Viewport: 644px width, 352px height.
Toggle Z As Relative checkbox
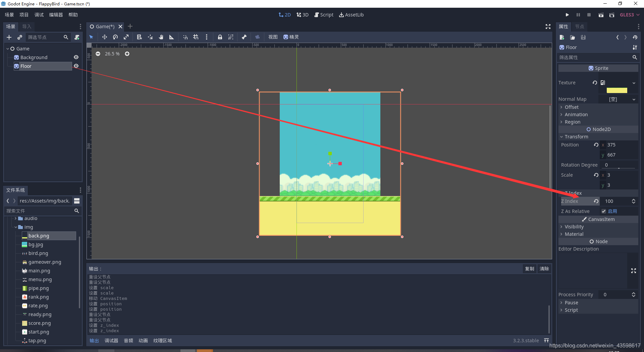point(604,211)
